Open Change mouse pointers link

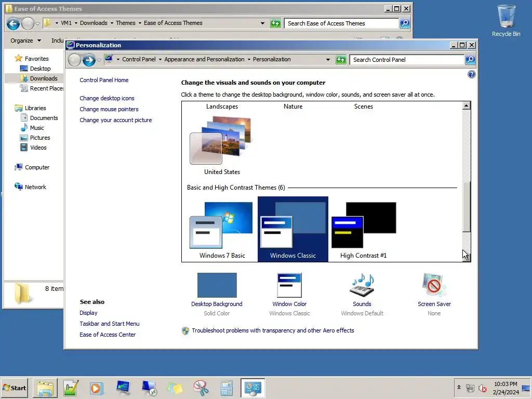[109, 109]
